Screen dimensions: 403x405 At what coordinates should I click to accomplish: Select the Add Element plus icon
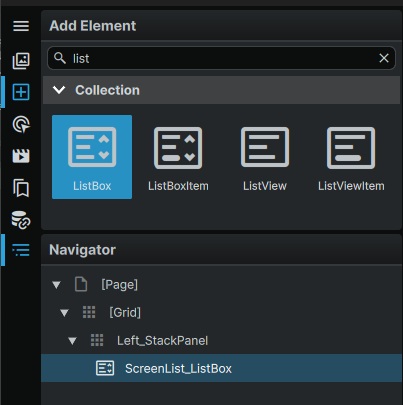coord(21,92)
